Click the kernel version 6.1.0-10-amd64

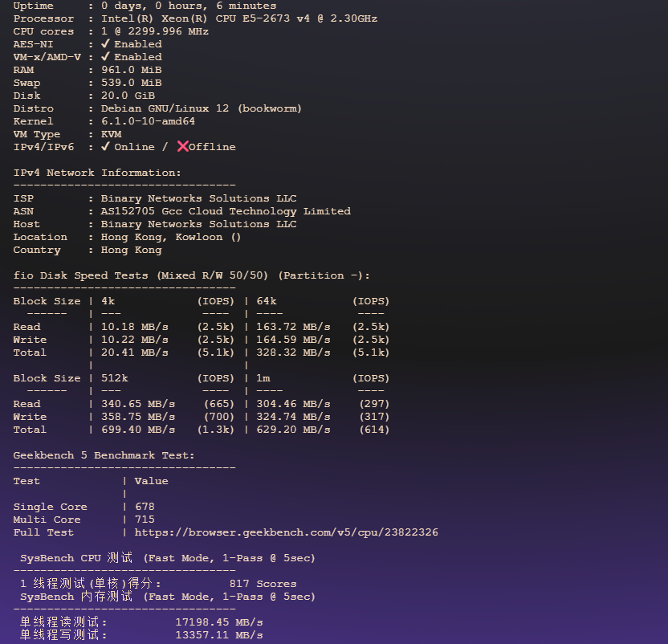pyautogui.click(x=148, y=121)
